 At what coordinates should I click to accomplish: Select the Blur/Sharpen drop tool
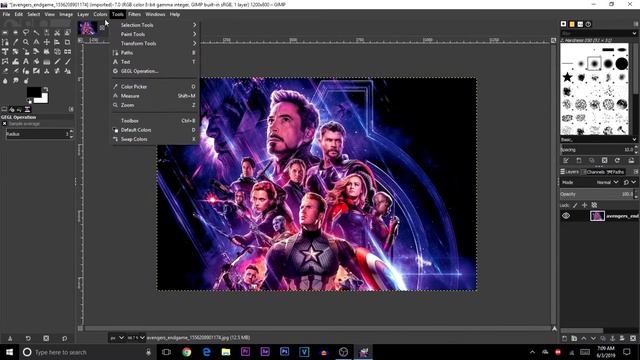tap(5, 81)
